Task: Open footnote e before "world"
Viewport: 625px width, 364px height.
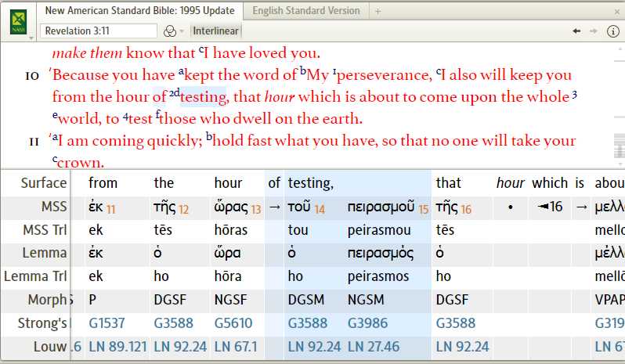Action: [x=55, y=115]
